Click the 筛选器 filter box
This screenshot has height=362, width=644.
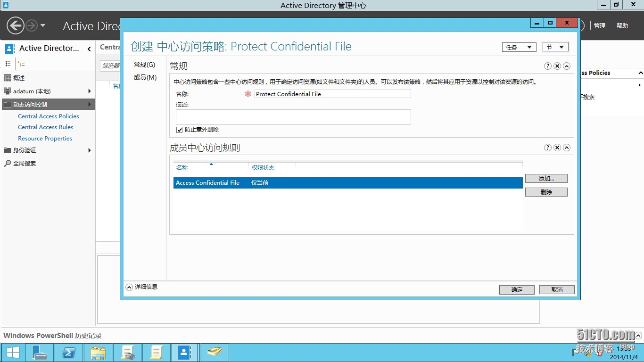point(110,66)
